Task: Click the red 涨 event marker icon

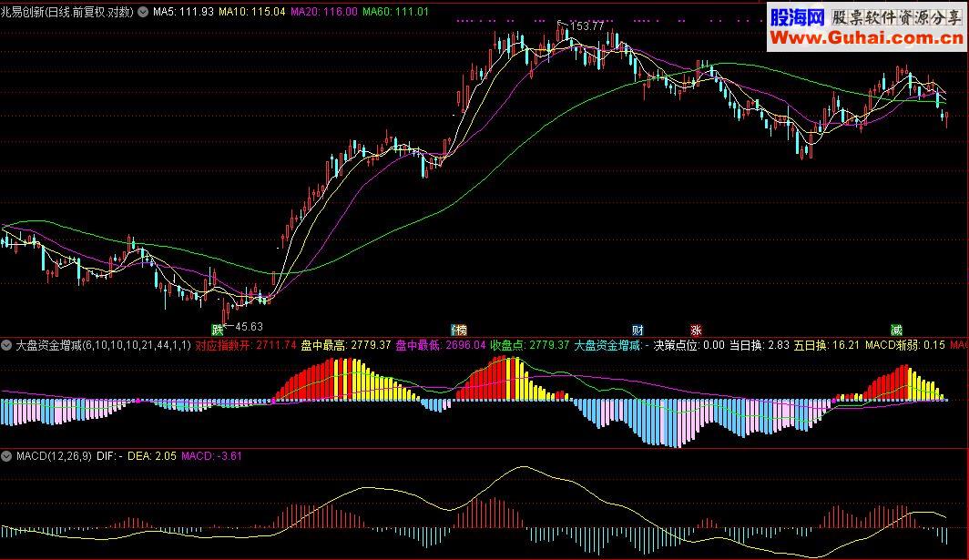Action: pos(696,330)
